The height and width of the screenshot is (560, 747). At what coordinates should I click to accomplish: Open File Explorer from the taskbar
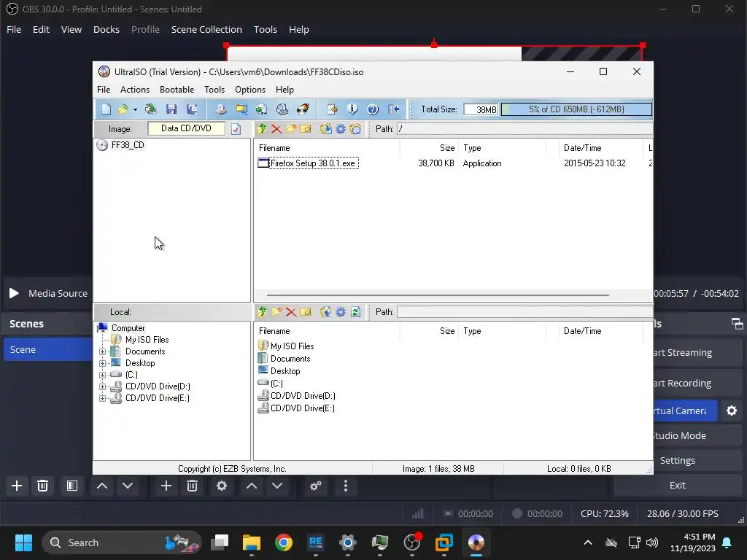251,542
